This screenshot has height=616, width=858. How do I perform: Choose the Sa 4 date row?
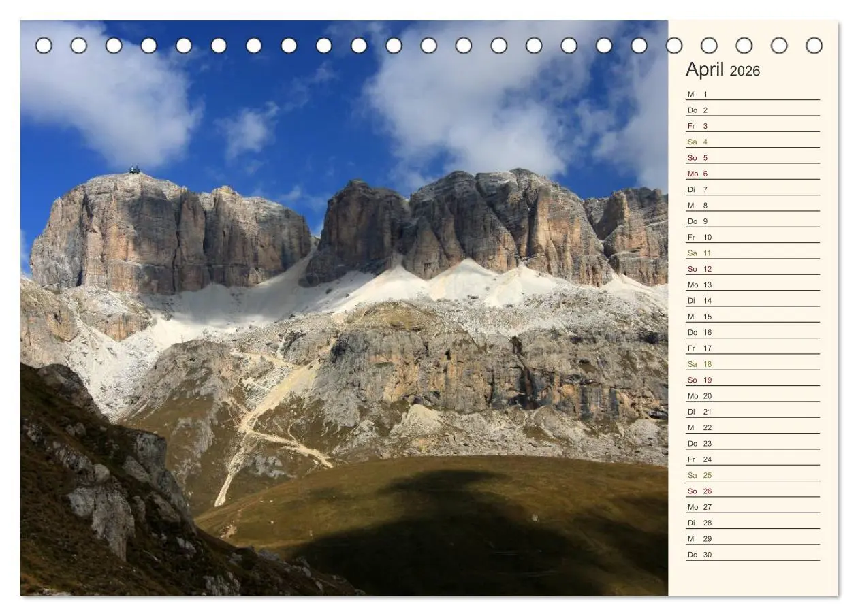click(x=752, y=142)
